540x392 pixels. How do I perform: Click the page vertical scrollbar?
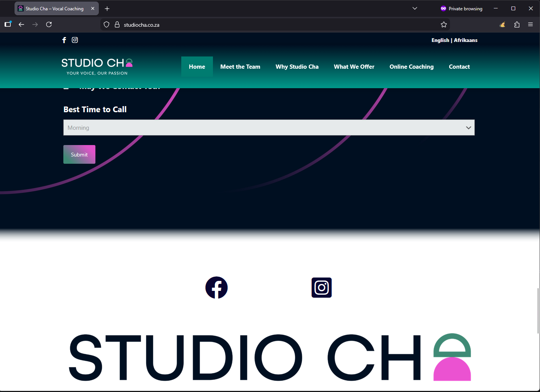(x=538, y=311)
